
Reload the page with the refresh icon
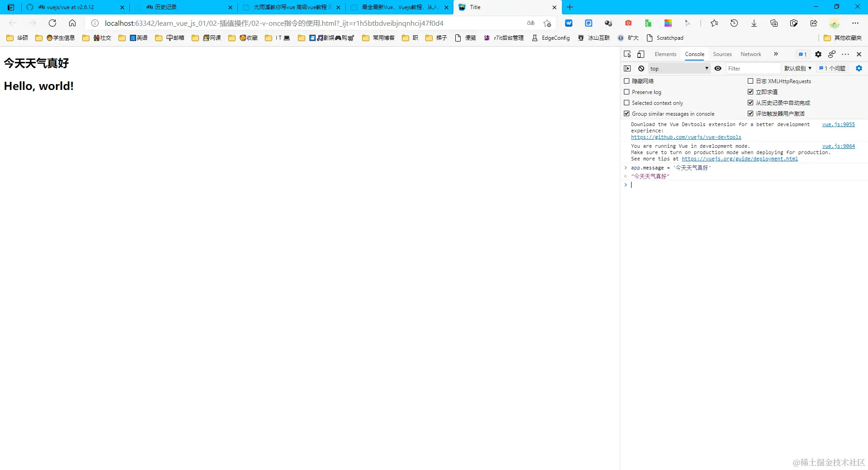pos(52,23)
